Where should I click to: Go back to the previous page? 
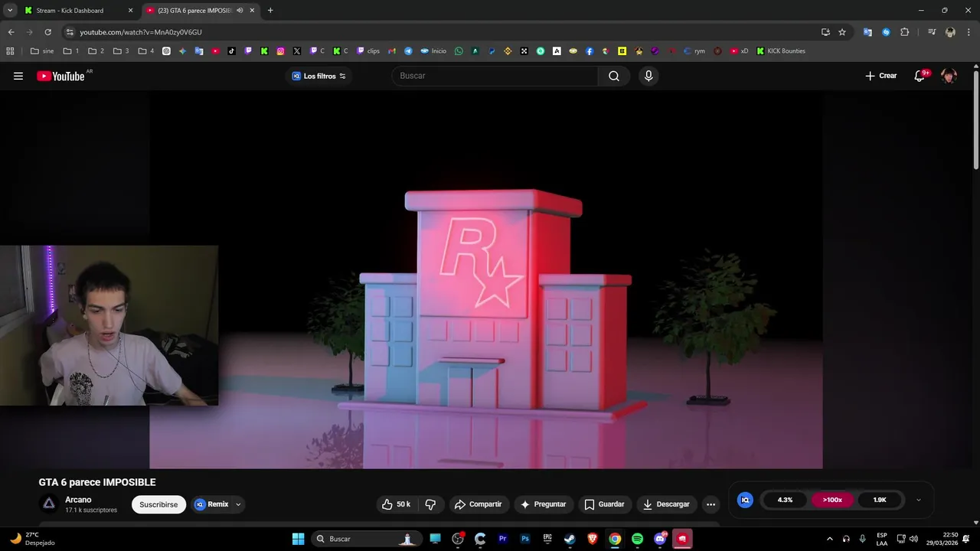click(11, 32)
